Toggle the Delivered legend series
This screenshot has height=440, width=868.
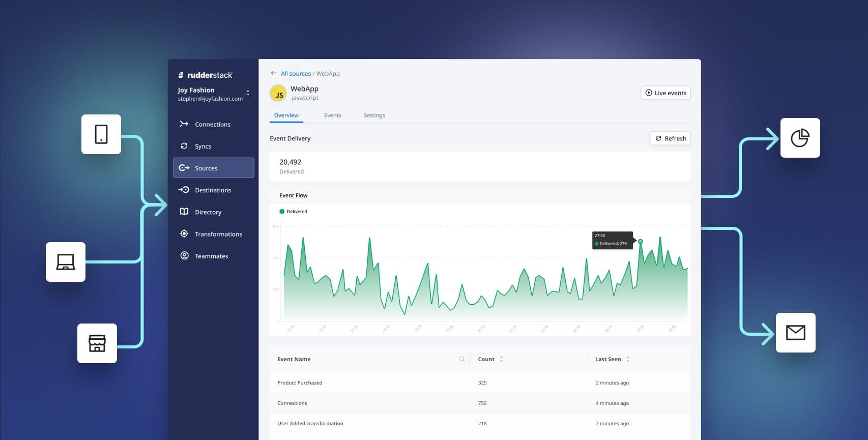293,212
